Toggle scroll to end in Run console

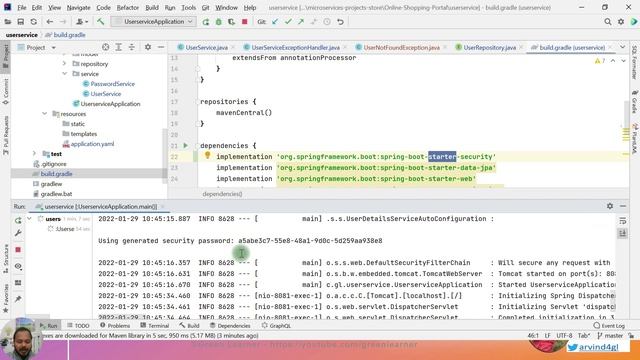(x=622, y=233)
